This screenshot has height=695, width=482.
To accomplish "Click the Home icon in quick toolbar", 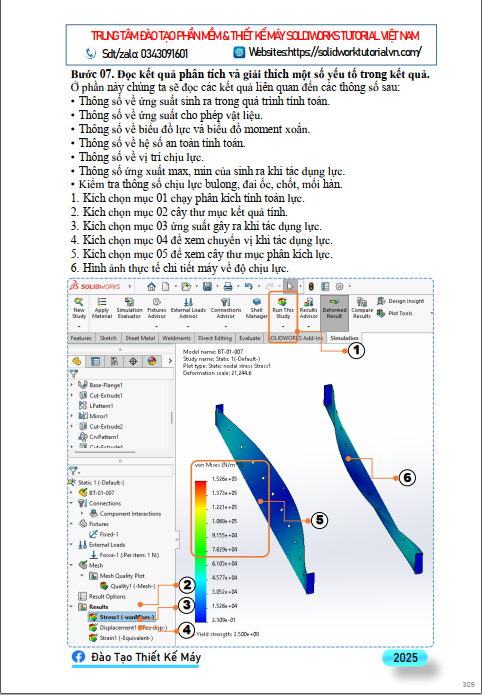I will (152, 286).
